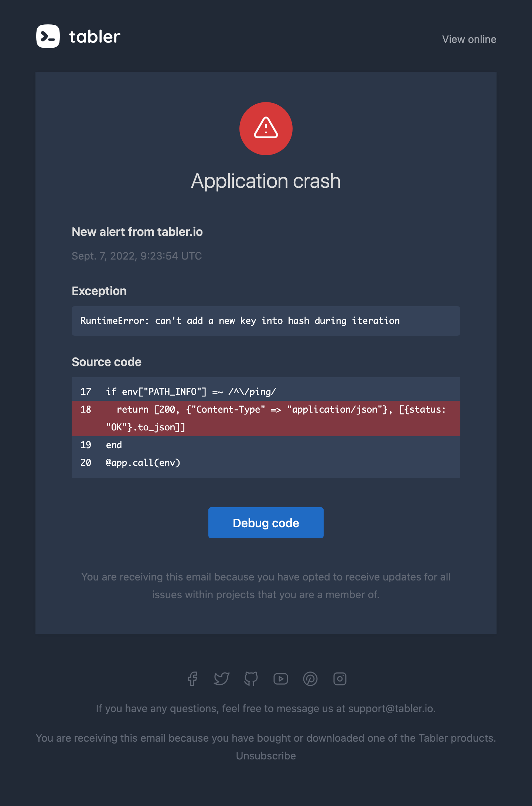Click the Sept. 7, 2022 timestamp

[x=137, y=256]
